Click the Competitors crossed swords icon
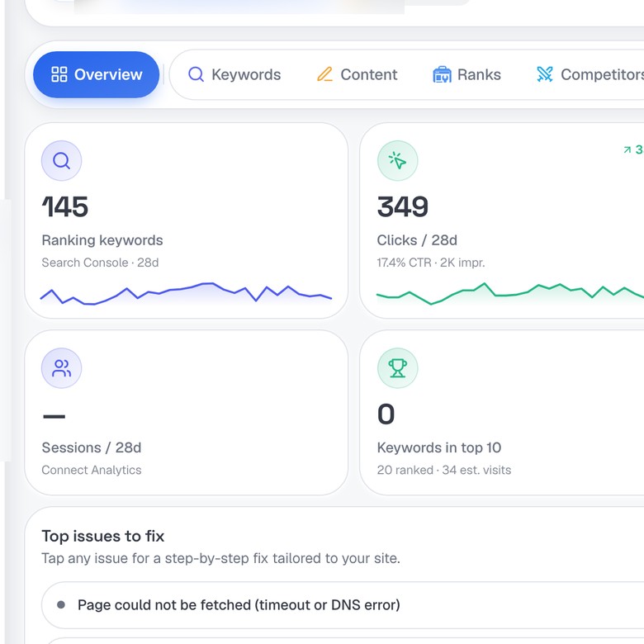Screen dimensions: 644x644 [x=545, y=74]
